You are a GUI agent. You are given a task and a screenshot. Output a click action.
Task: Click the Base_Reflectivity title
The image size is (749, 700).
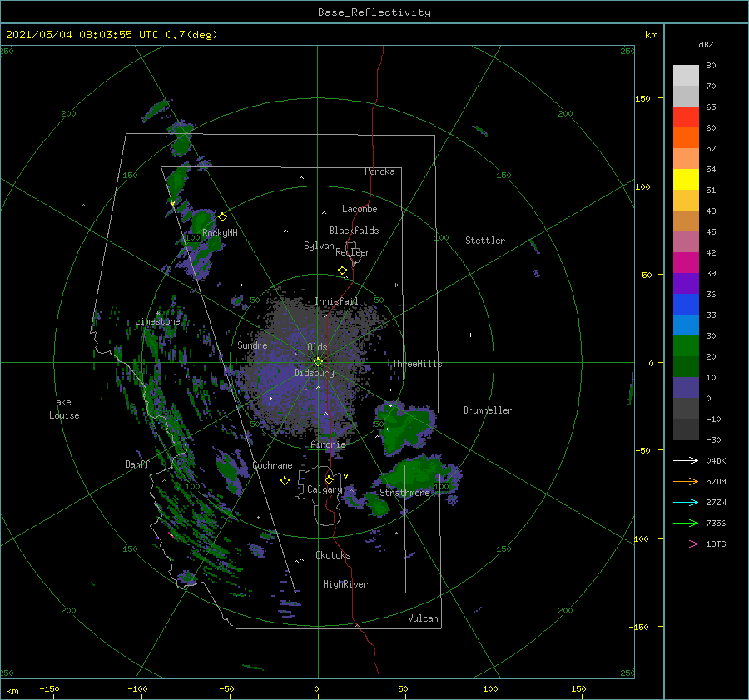pyautogui.click(x=374, y=12)
